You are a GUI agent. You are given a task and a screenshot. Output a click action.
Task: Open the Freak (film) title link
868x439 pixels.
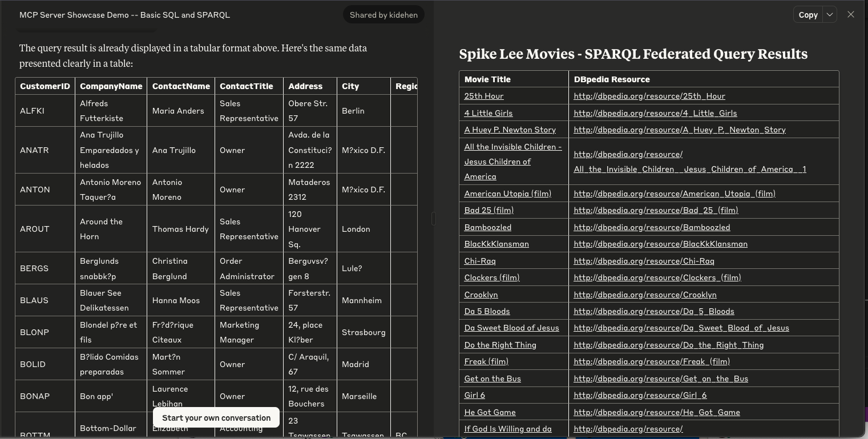coord(486,361)
